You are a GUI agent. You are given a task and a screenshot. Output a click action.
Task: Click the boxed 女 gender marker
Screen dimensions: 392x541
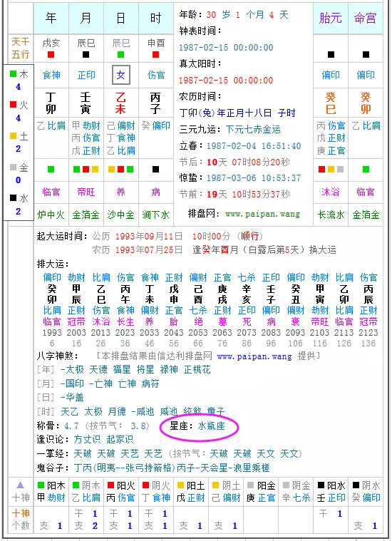[120, 75]
